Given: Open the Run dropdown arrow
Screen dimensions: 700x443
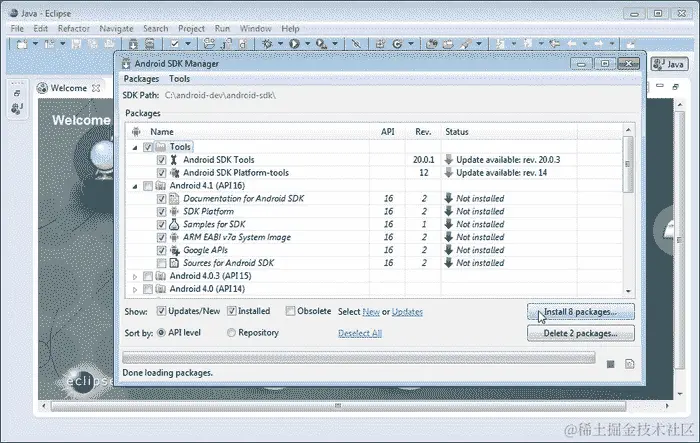Looking at the screenshot, I should coord(308,44).
